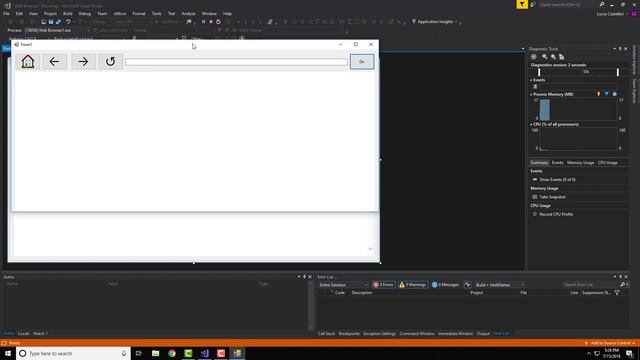The image size is (640, 360).
Task: Click the Go button in Form1
Action: (x=362, y=62)
